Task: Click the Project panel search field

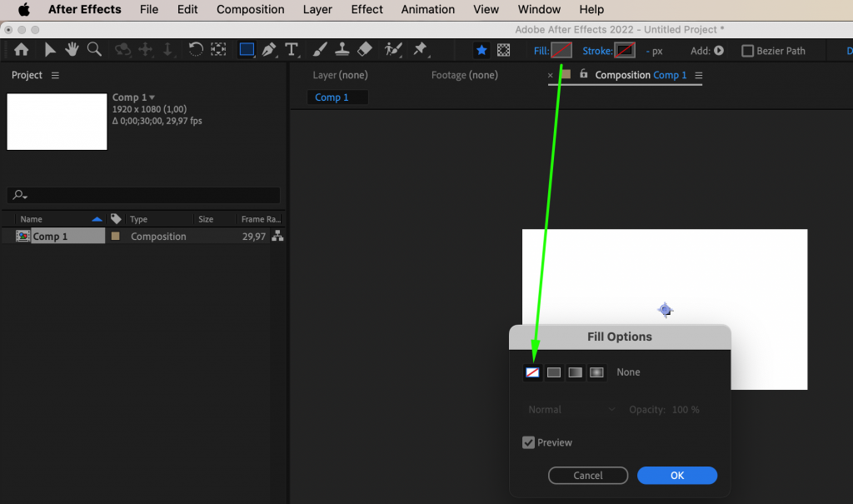Action: [142, 195]
